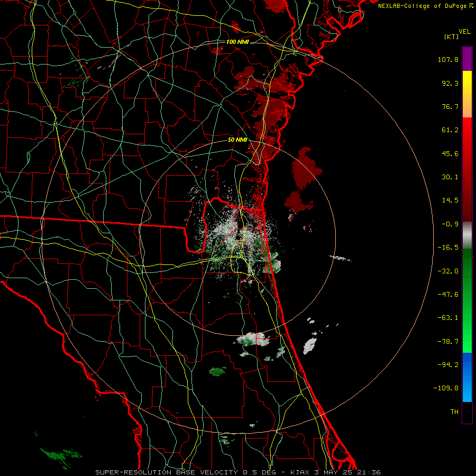Click the -63.1 velocity scale value
This screenshot has height=476, width=476.
point(448,318)
